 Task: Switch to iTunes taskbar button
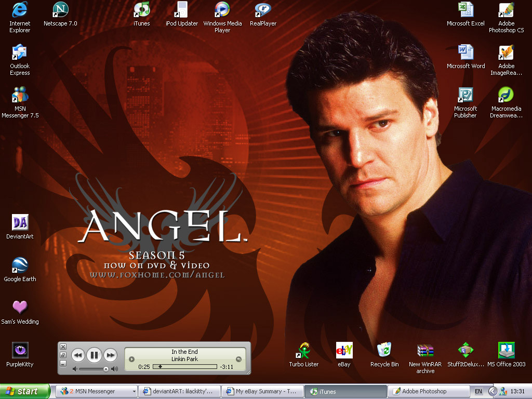click(x=345, y=391)
